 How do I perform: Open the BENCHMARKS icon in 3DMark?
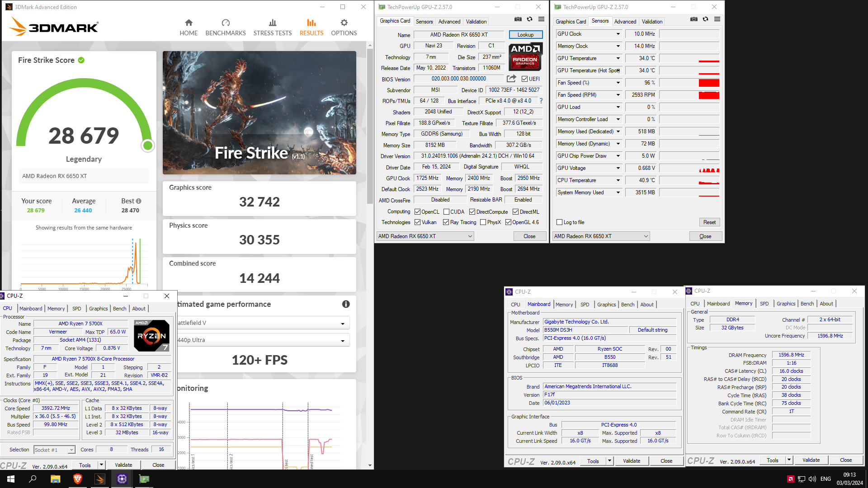(x=226, y=23)
